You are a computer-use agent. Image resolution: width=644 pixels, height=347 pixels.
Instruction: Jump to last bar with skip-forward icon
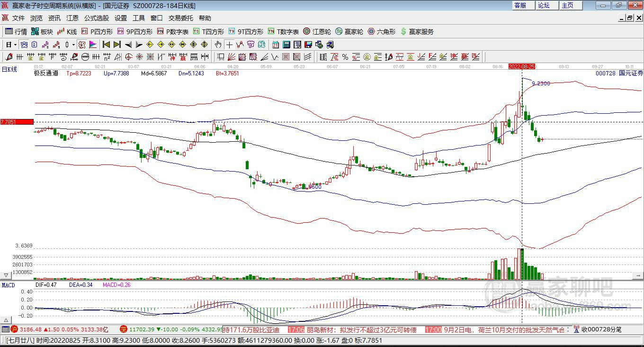117,45
